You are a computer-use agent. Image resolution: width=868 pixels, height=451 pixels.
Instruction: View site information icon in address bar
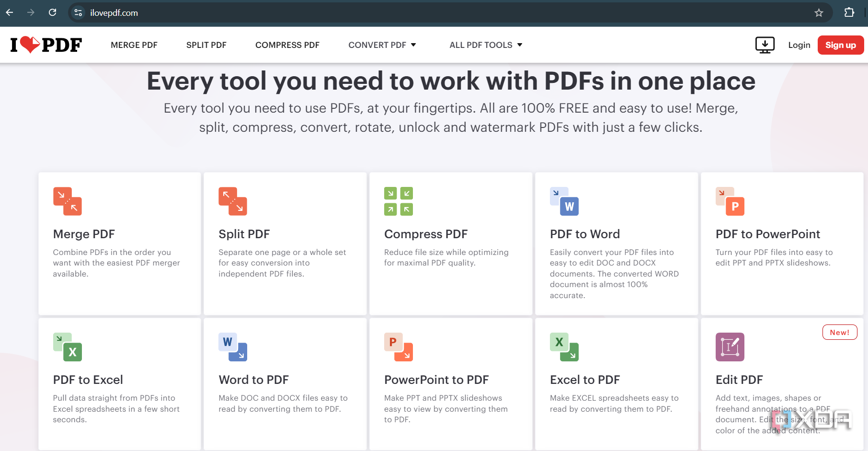pyautogui.click(x=78, y=13)
